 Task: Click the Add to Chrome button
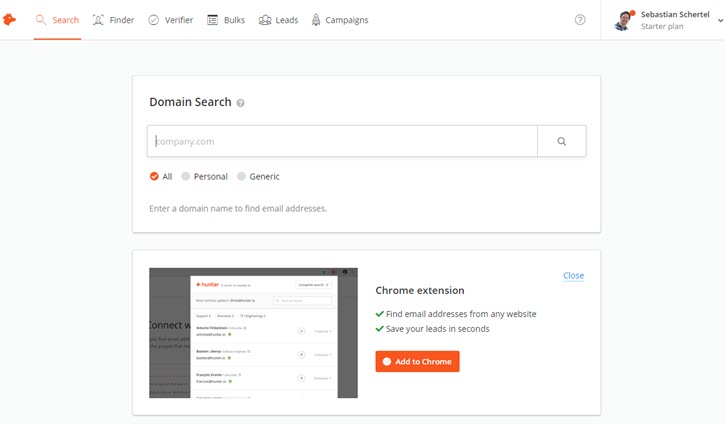click(x=417, y=361)
